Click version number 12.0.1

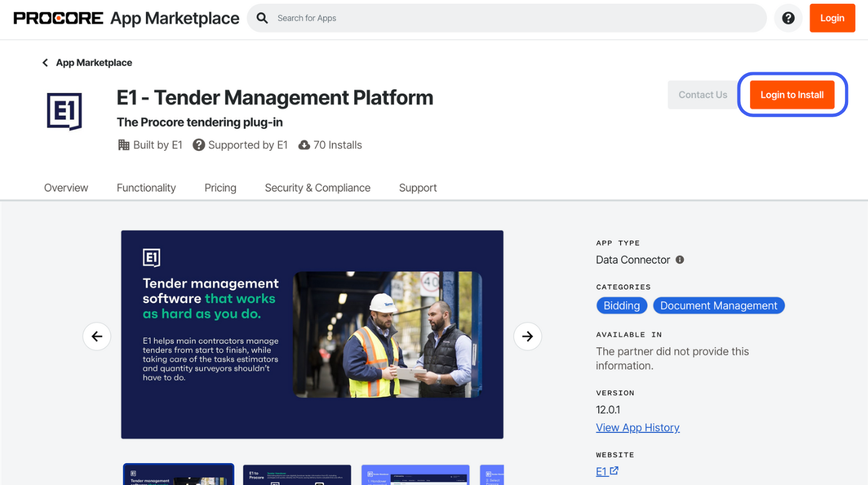pos(608,410)
